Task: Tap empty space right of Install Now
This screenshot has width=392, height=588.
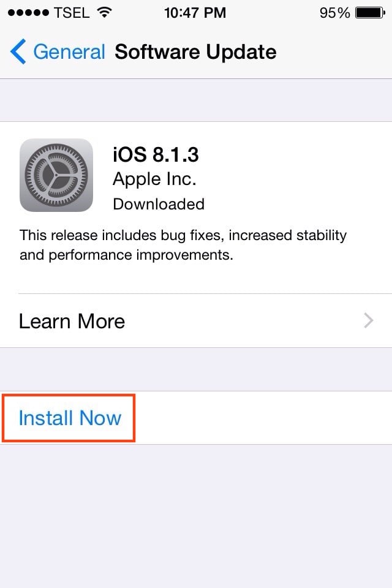Action: (x=263, y=418)
